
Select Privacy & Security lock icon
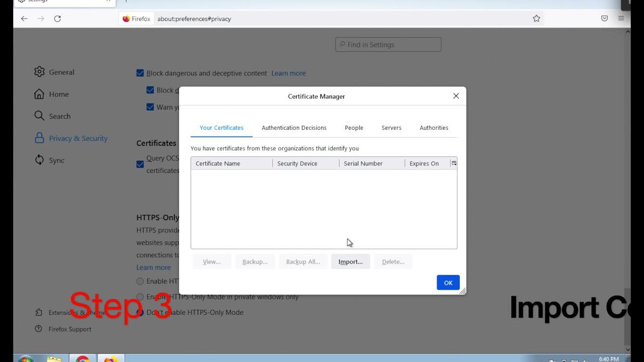click(39, 138)
